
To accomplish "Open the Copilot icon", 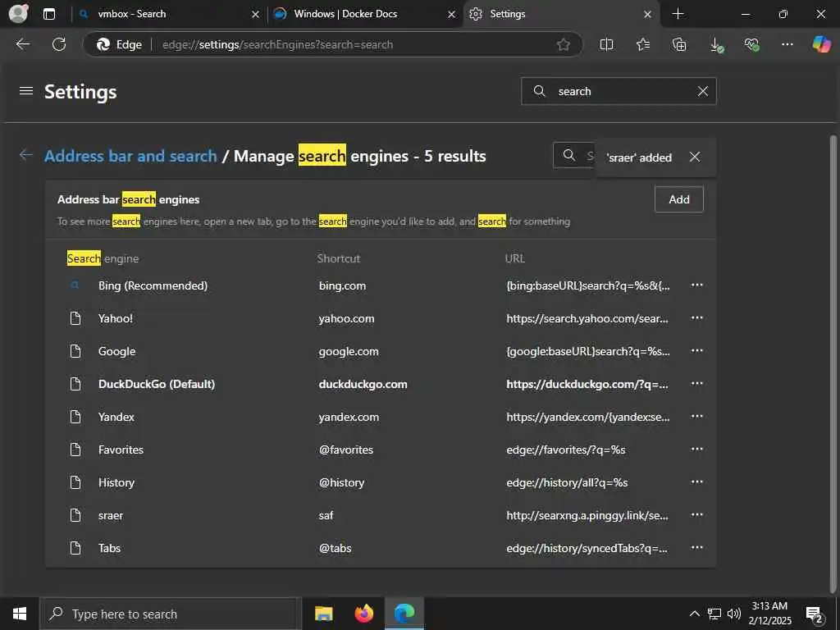I will (821, 44).
